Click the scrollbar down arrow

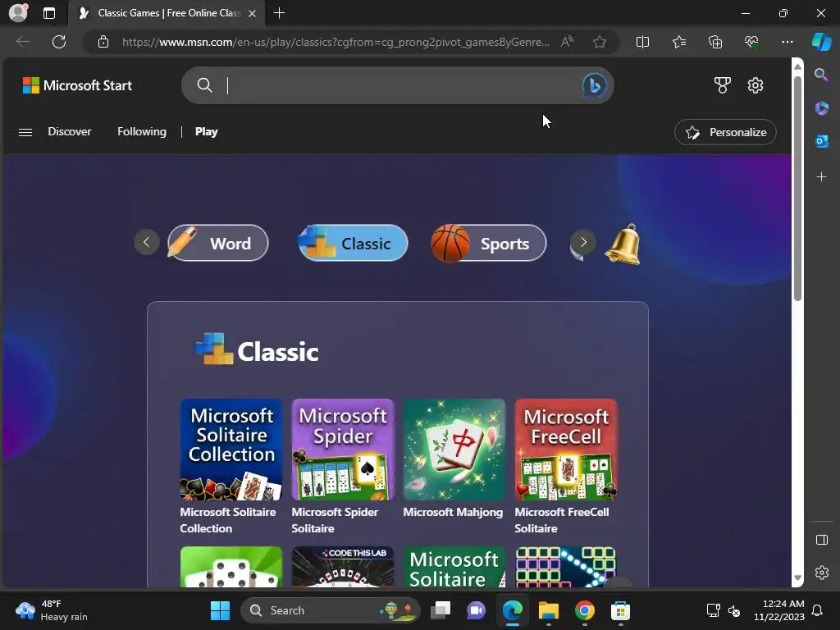797,578
